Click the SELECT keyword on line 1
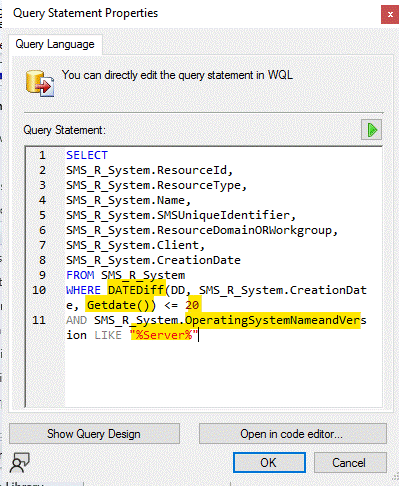Viewport: 399px width, 486px height. pyautogui.click(x=87, y=155)
